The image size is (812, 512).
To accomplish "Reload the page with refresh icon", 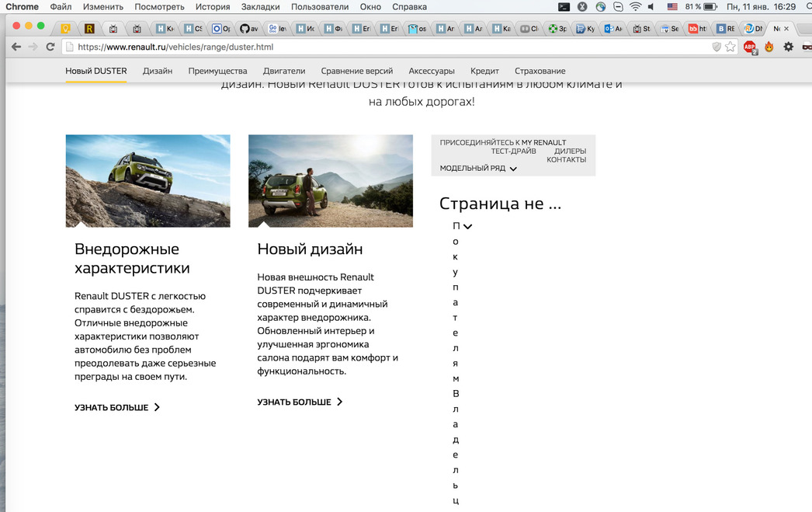I will point(50,47).
